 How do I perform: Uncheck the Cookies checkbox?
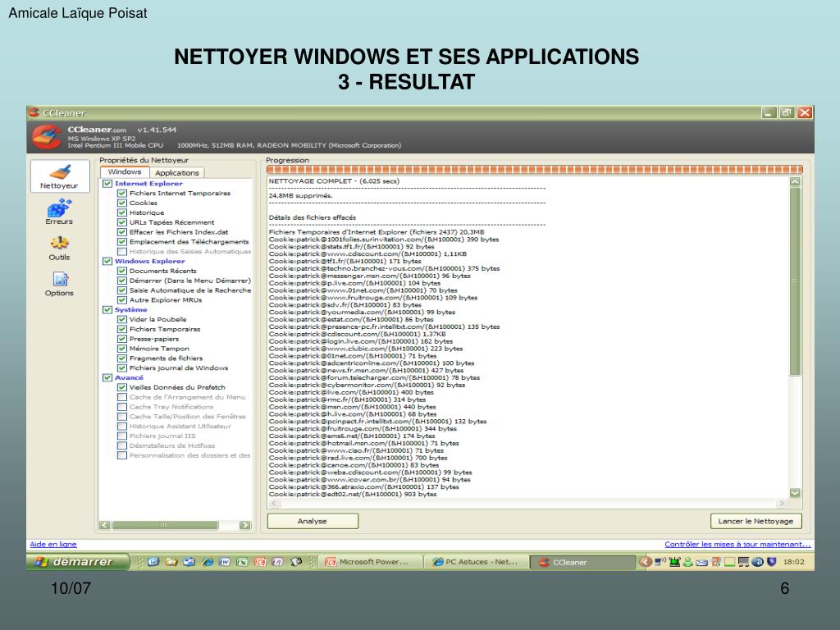tap(122, 203)
